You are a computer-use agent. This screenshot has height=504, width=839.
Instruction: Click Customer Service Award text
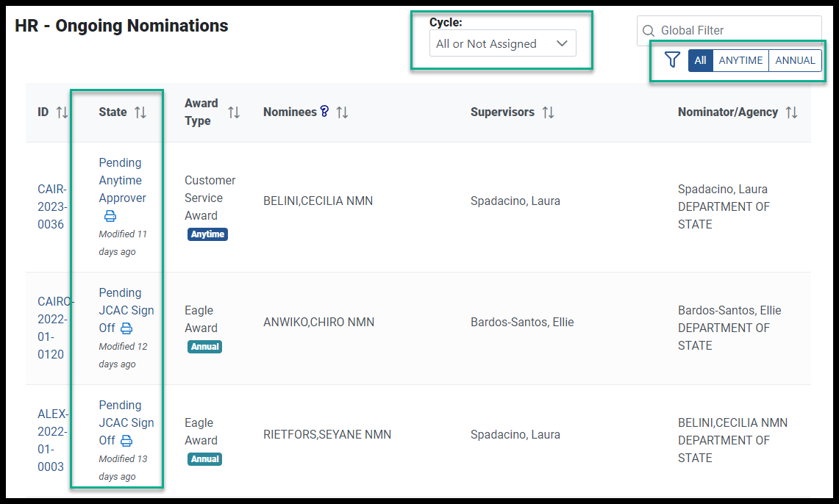click(210, 198)
